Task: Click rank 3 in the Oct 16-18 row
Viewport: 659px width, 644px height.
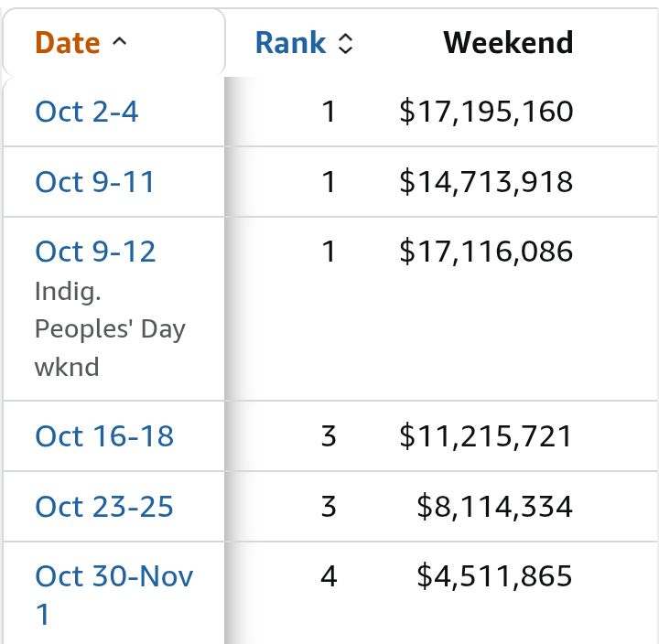Action: click(x=329, y=436)
